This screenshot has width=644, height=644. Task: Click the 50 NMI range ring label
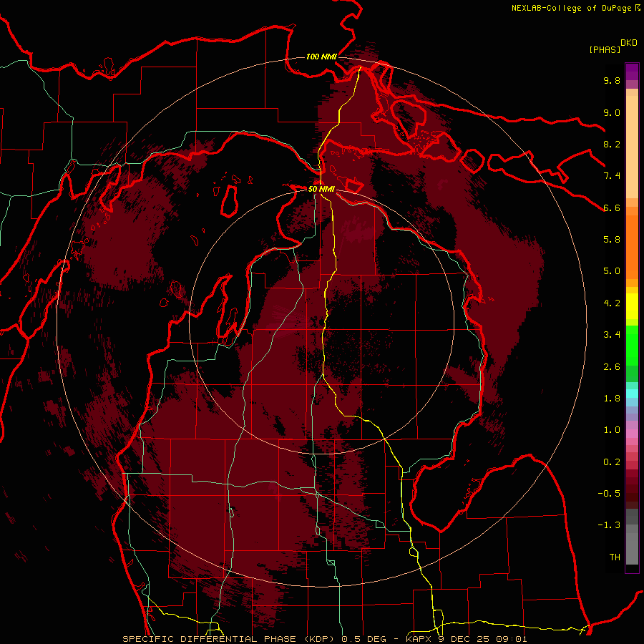click(x=321, y=189)
